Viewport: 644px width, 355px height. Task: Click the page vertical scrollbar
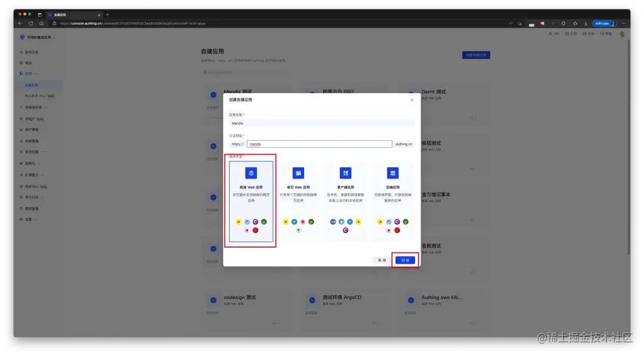pyautogui.click(x=628, y=148)
